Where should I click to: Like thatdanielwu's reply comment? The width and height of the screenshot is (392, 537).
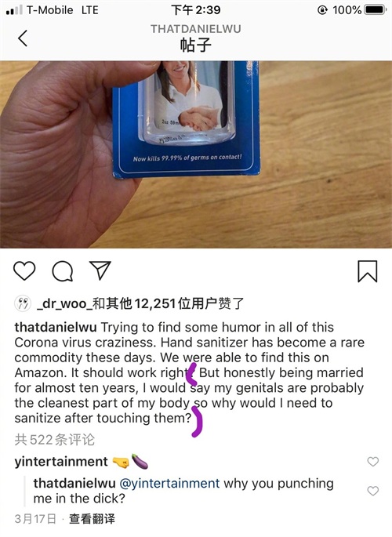click(373, 491)
